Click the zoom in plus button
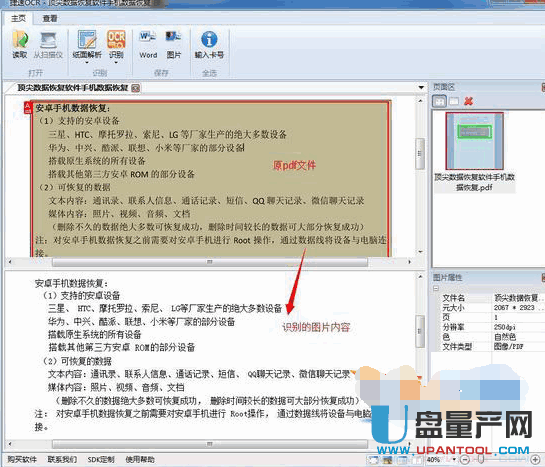This screenshot has width=545, height=467. click(x=535, y=460)
